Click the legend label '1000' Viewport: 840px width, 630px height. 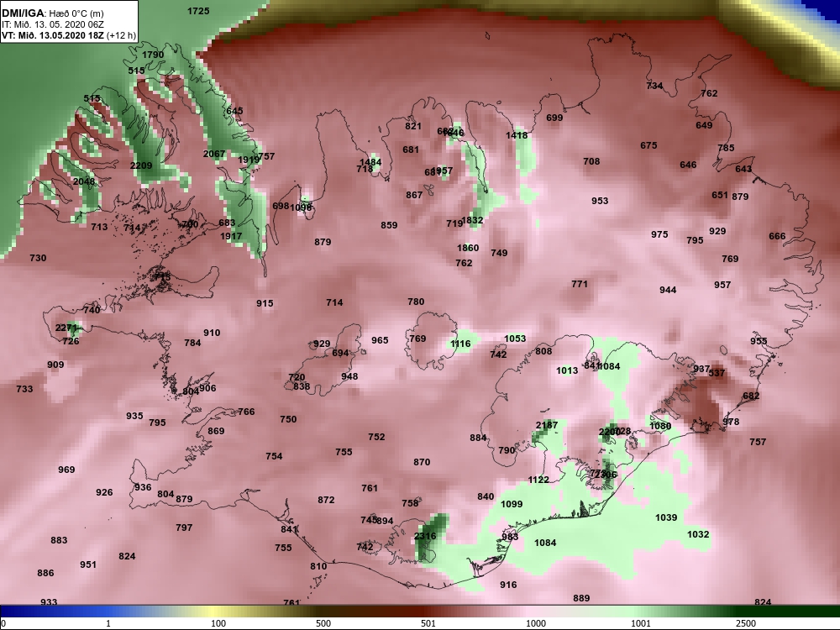click(536, 623)
